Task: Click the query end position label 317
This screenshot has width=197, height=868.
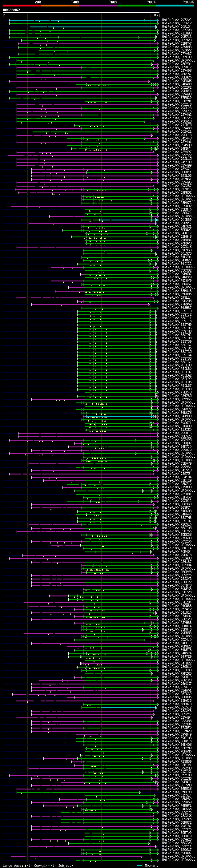Action: (x=155, y=15)
